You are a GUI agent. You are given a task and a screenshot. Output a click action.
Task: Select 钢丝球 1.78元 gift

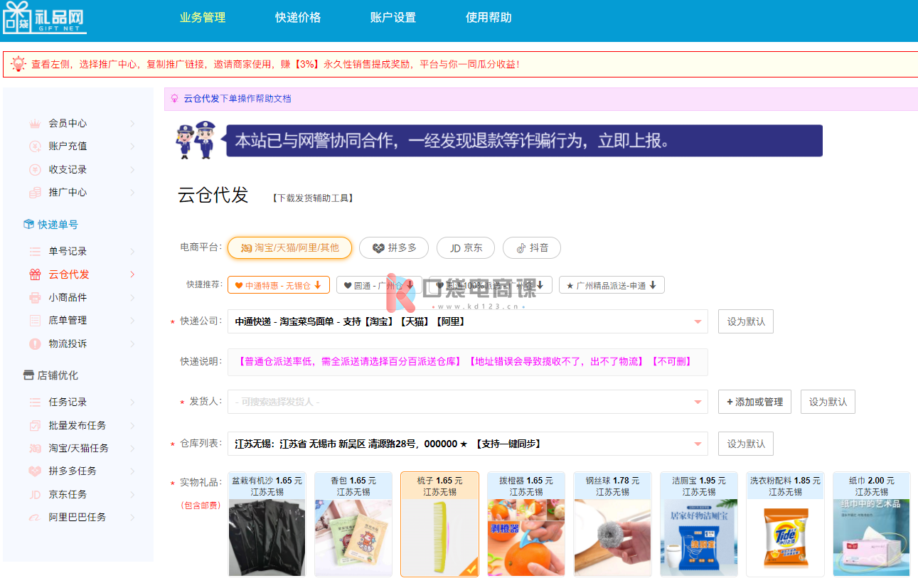612,524
